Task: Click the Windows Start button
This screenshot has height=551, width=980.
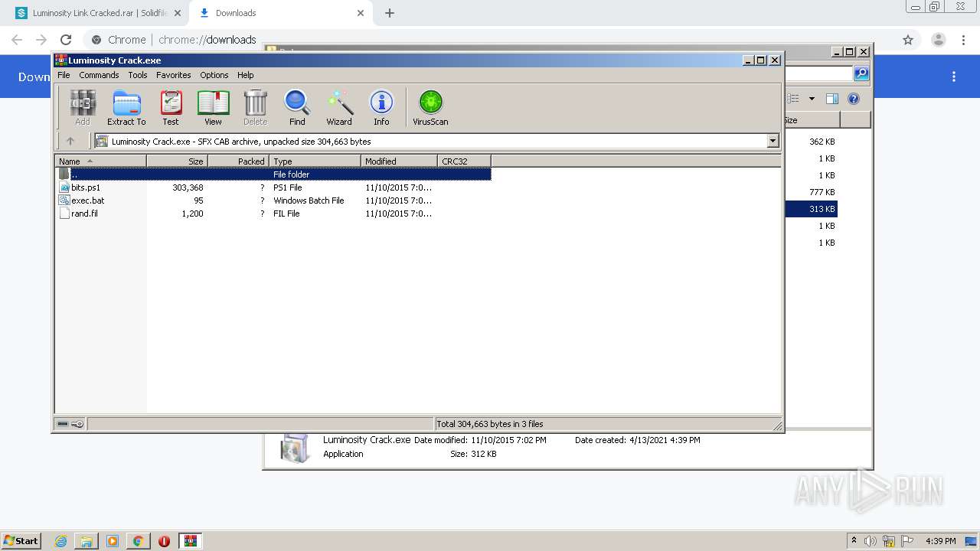Action: pos(21,541)
